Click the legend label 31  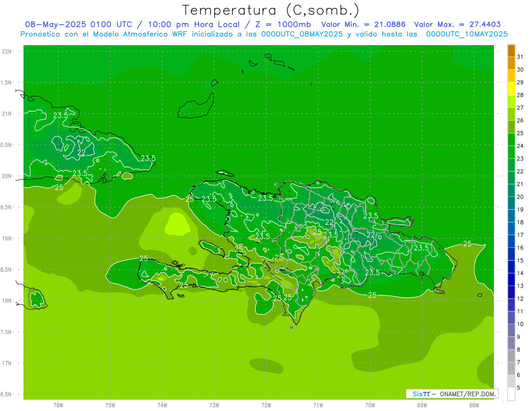point(520,57)
